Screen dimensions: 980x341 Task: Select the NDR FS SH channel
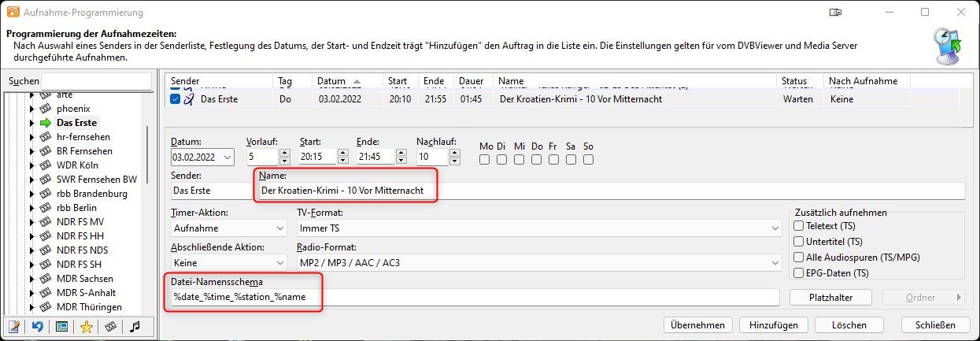[x=79, y=265]
